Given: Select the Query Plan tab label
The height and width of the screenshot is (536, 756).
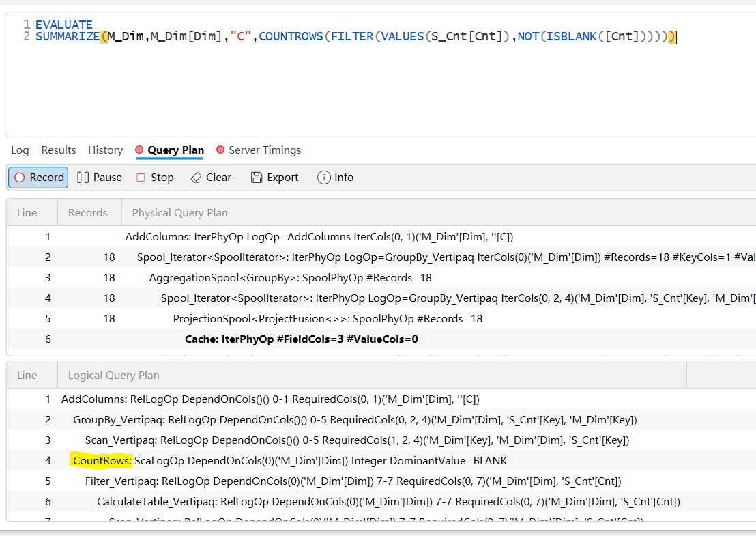Looking at the screenshot, I should pyautogui.click(x=175, y=150).
